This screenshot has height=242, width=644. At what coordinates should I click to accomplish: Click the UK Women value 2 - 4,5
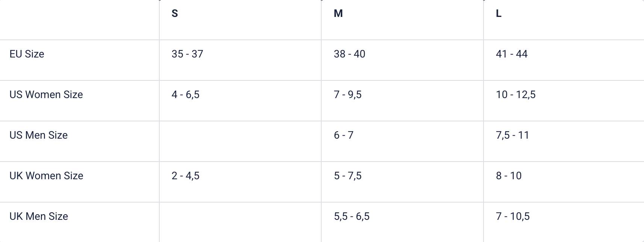coord(185,176)
